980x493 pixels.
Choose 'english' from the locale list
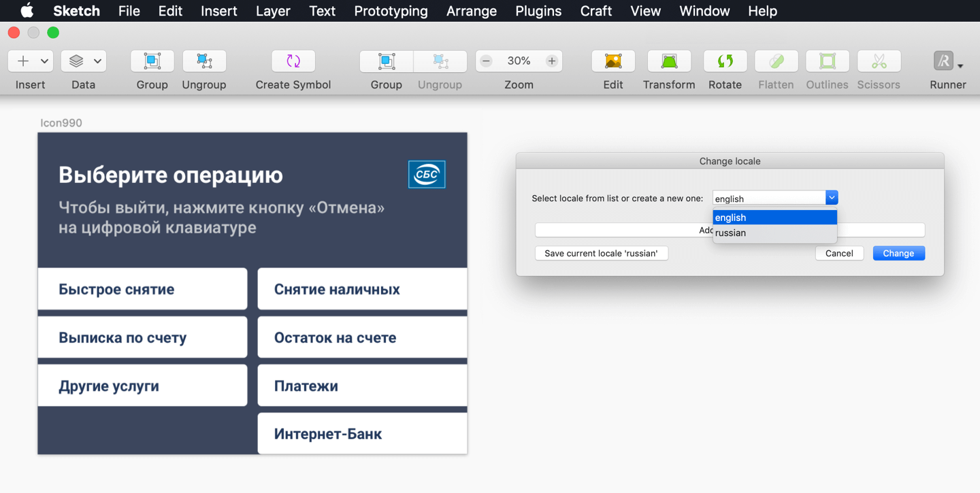point(774,218)
